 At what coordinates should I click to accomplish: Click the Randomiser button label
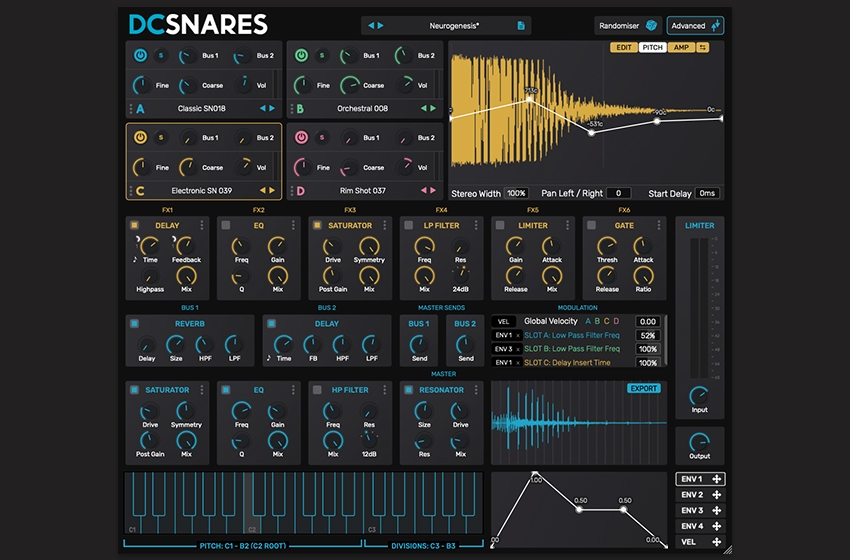click(619, 25)
